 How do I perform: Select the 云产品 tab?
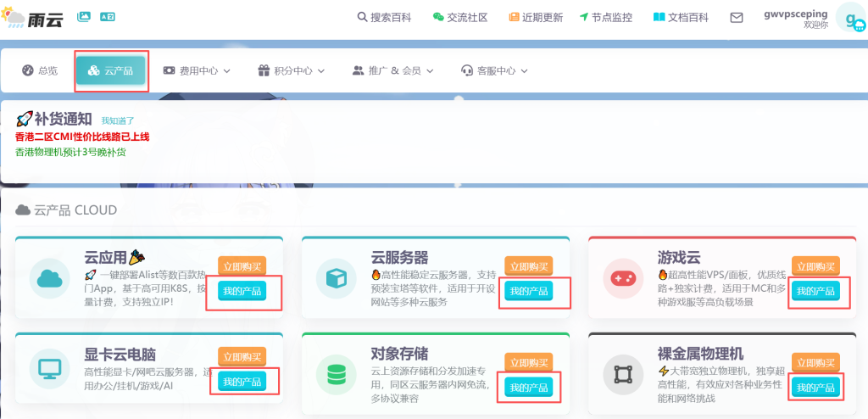pos(111,70)
